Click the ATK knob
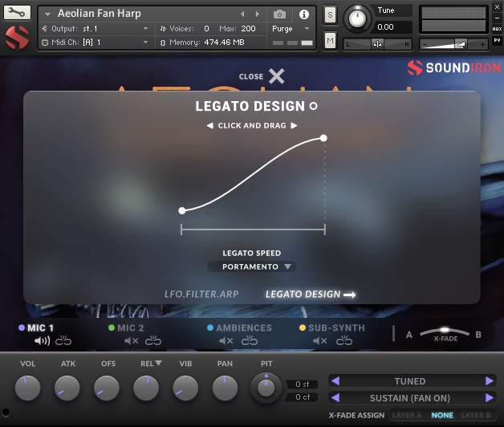The image size is (504, 427). (x=67, y=388)
